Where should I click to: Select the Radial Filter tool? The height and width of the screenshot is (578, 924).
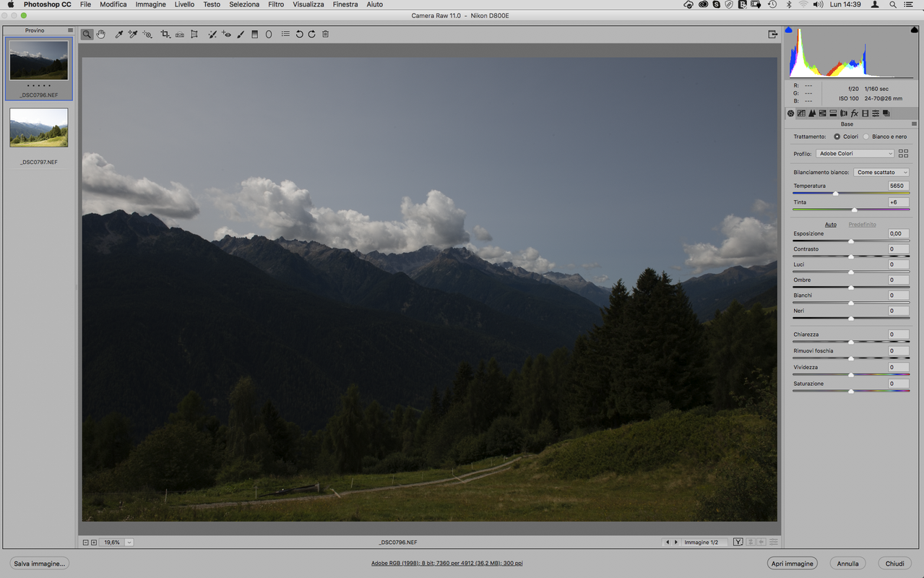click(x=269, y=34)
